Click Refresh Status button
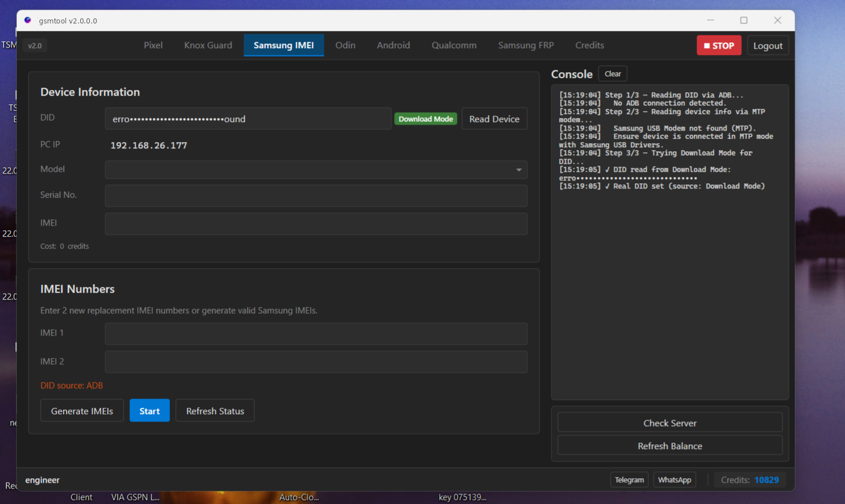The image size is (845, 504). point(215,411)
